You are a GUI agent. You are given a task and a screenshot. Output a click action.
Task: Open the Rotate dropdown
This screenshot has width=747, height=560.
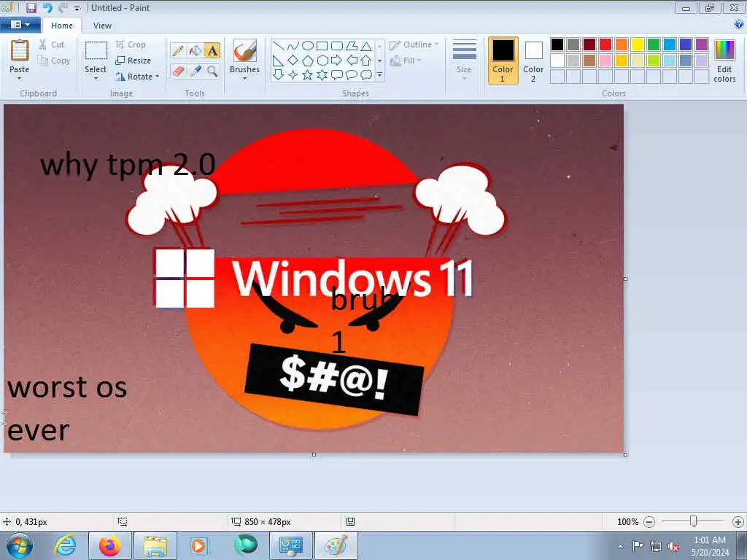click(137, 77)
